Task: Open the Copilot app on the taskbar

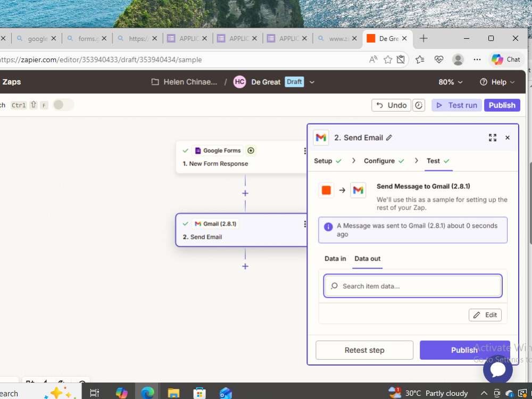Action: (121, 393)
